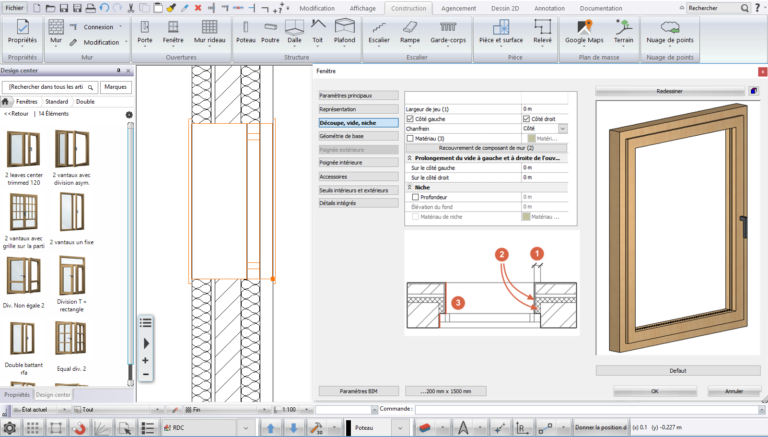Uncheck the Côté gauche checkbox
The image size is (768, 437).
coord(410,119)
